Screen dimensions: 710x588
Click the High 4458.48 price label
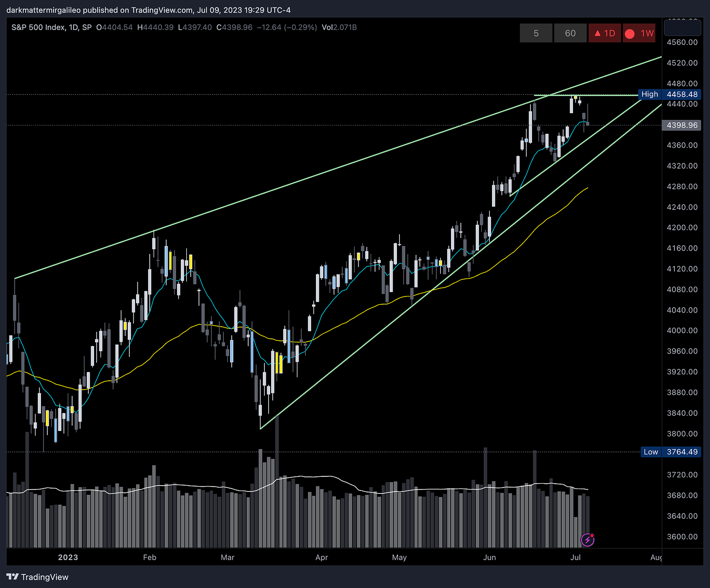pyautogui.click(x=670, y=94)
